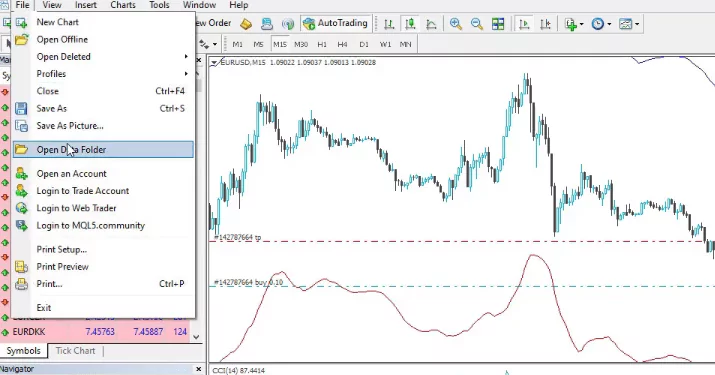Image resolution: width=715 pixels, height=375 pixels.
Task: Open the Tick Chart tab
Action: tap(75, 351)
